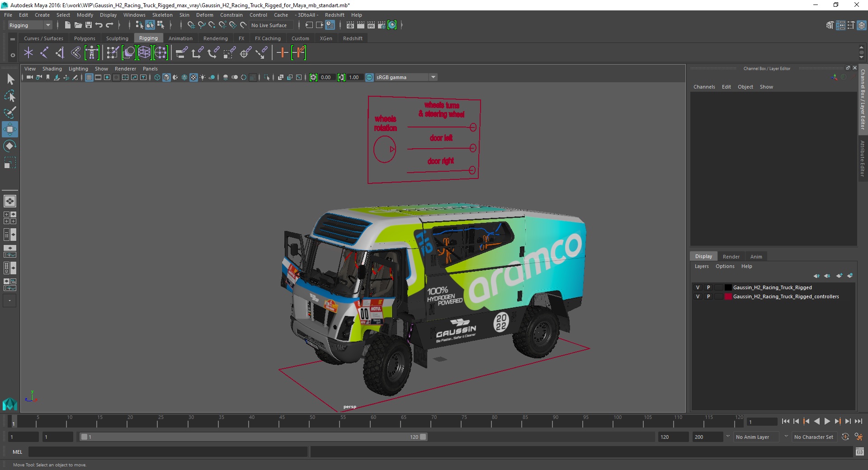Screen dimensions: 868x470
Task: Go to start of playback range
Action: click(x=785, y=421)
